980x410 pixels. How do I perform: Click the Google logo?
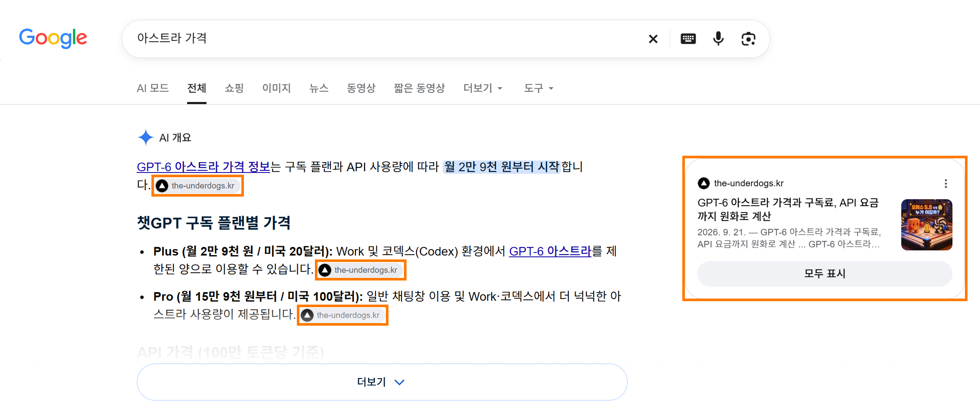click(53, 38)
